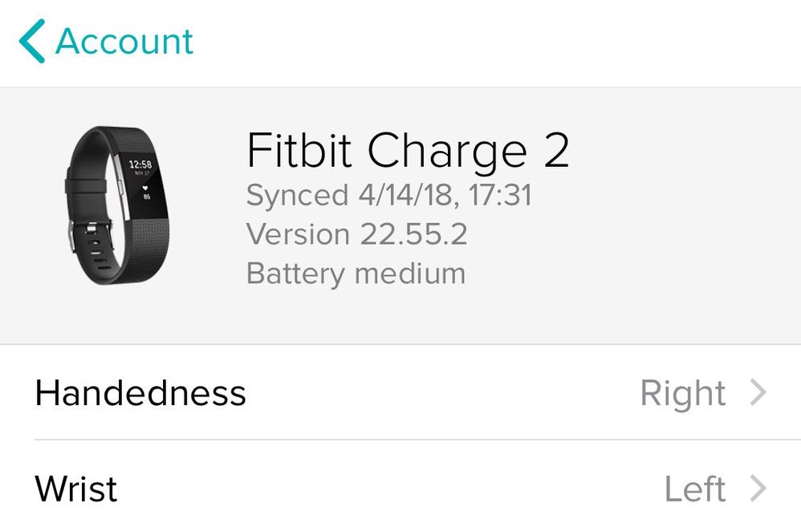Tap the date text below the tracker clock
This screenshot has height=532, width=801.
pyautogui.click(x=142, y=173)
